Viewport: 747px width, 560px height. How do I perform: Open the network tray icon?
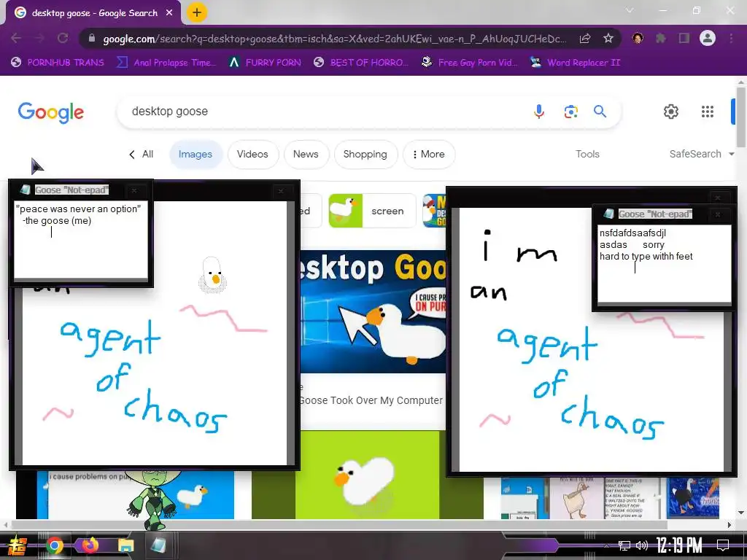pyautogui.click(x=624, y=545)
